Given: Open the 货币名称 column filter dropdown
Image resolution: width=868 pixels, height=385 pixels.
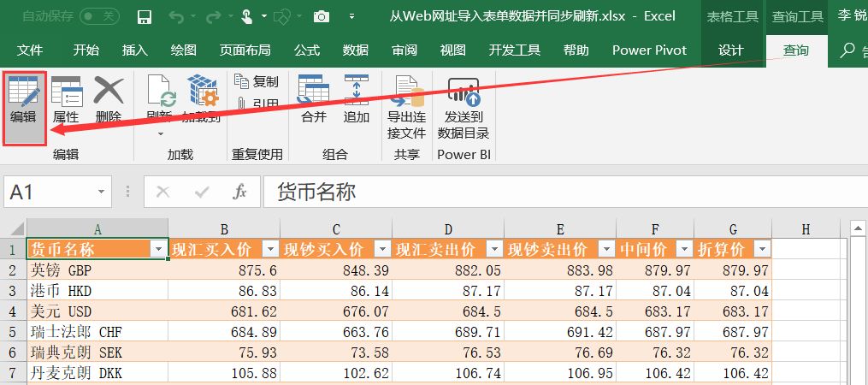Looking at the screenshot, I should pos(159,250).
